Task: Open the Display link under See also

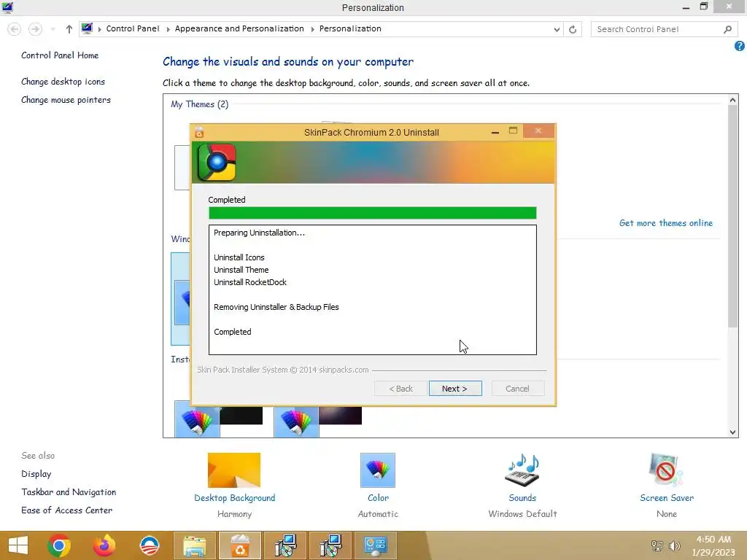Action: (36, 474)
